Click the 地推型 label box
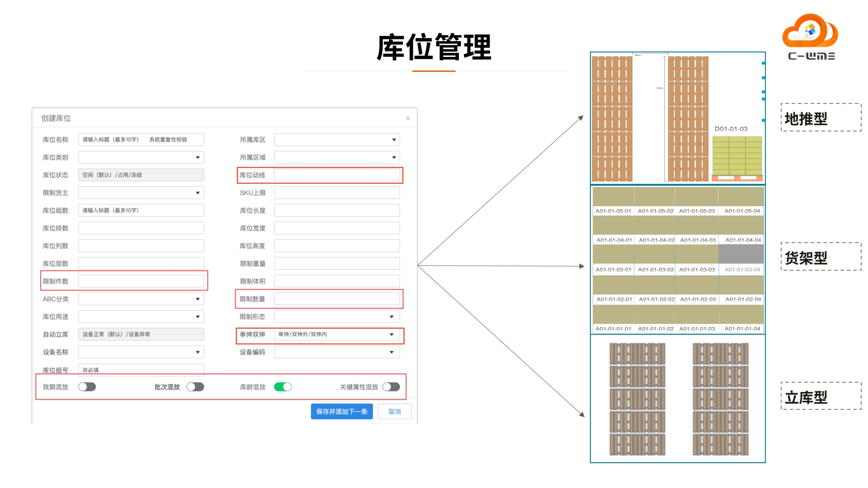Viewport: 868px width, 488px height. (821, 117)
